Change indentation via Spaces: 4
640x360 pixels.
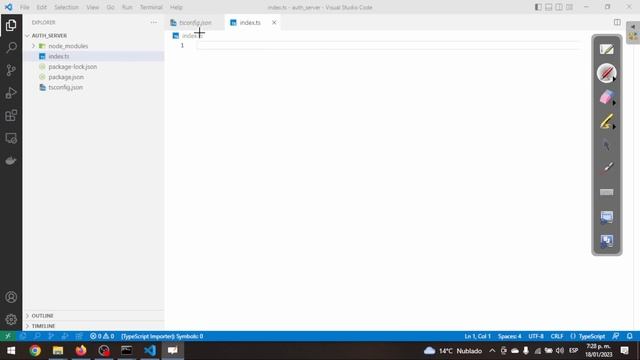click(509, 336)
